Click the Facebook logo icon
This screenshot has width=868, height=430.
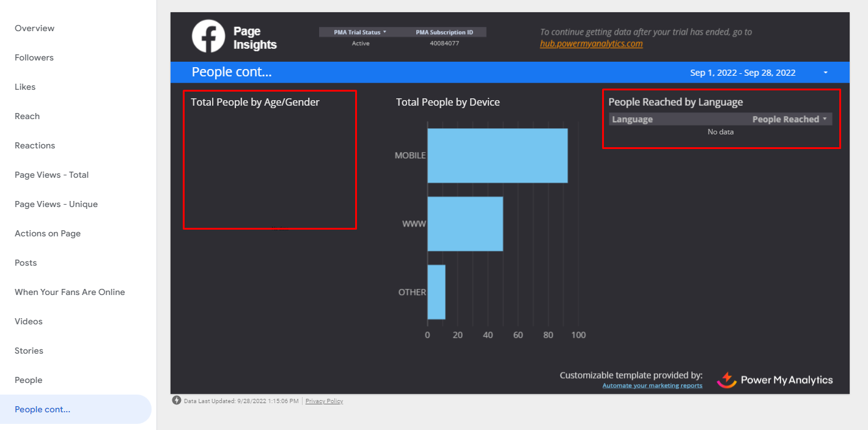[x=208, y=37]
